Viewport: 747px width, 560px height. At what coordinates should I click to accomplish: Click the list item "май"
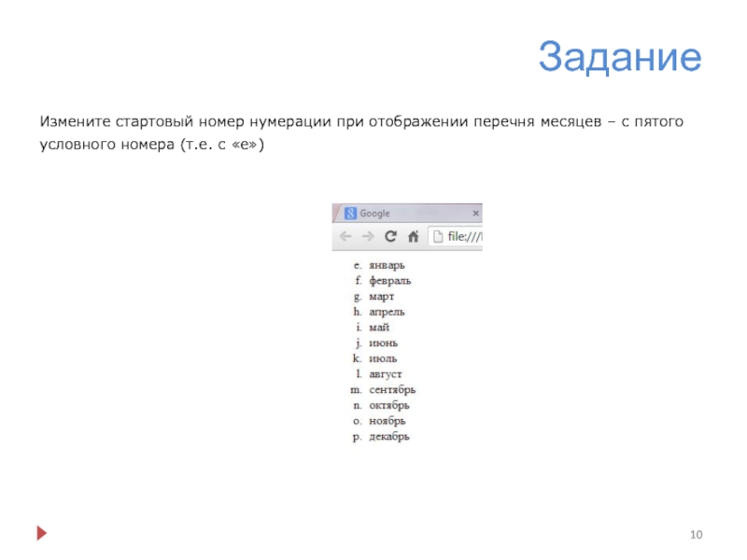coord(379,328)
